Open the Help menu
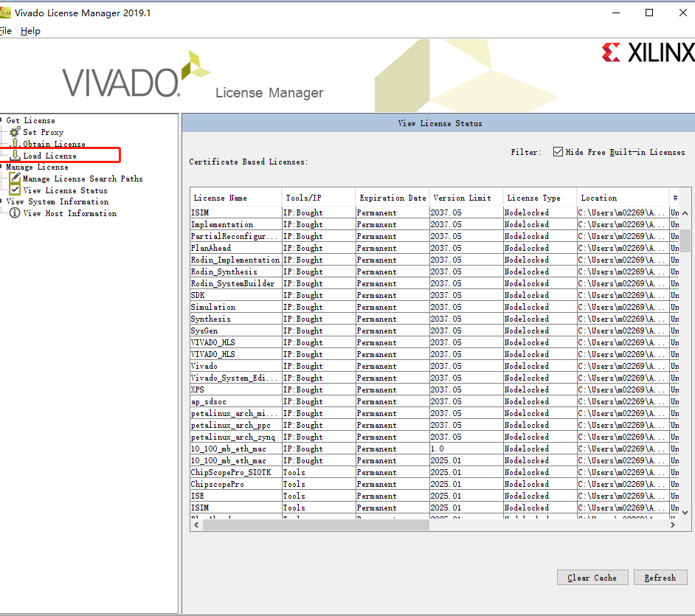 30,31
